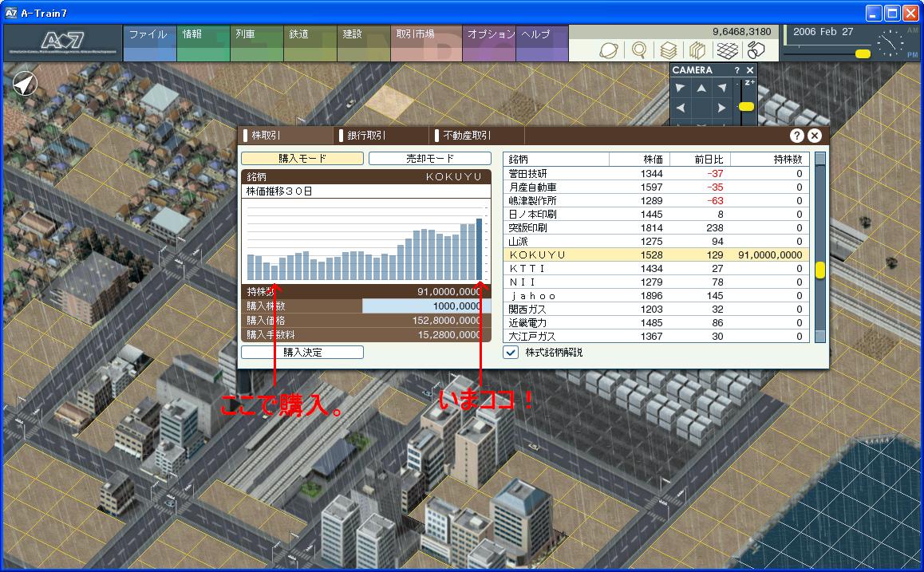The width and height of the screenshot is (924, 572).
Task: Close the CAMERA panel
Action: 749,70
